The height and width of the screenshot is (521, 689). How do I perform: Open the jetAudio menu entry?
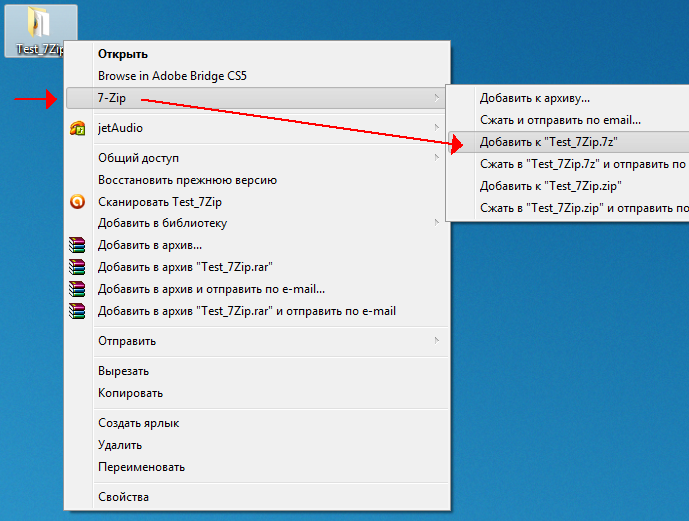click(257, 128)
